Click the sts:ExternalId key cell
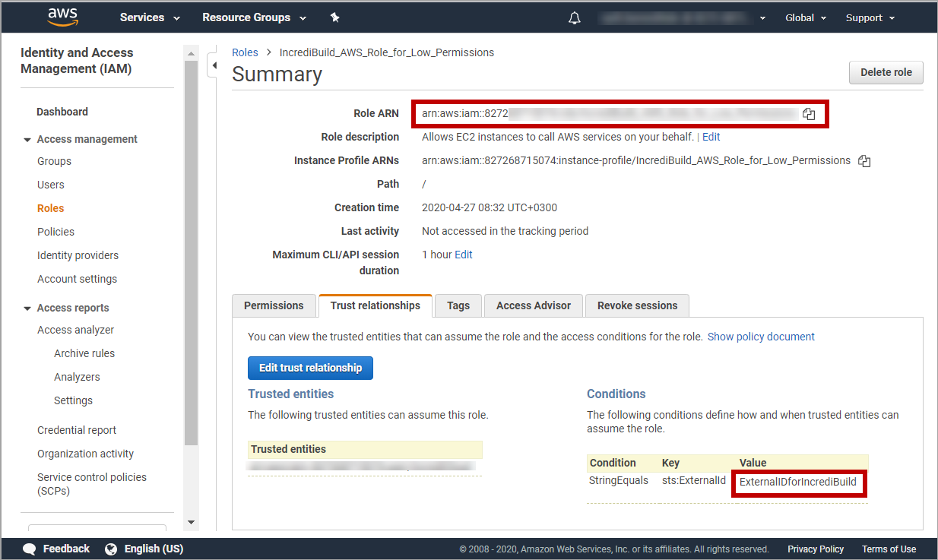The height and width of the screenshot is (560, 938). click(694, 481)
